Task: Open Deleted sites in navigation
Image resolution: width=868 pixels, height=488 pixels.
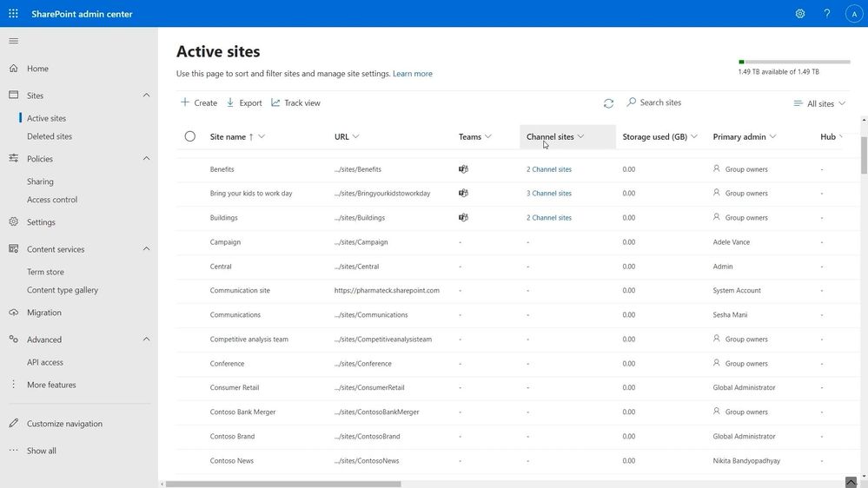Action: click(50, 136)
